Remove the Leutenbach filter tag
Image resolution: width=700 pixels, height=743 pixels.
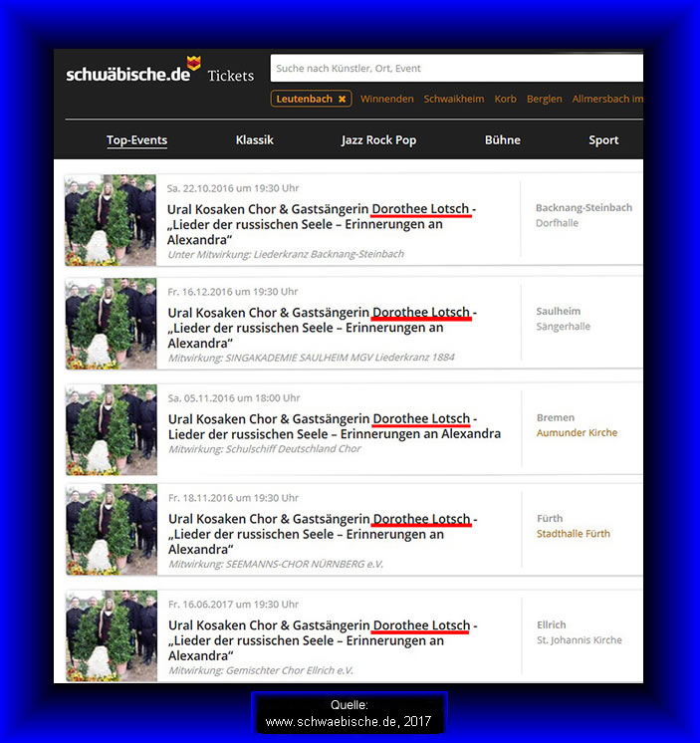pyautogui.click(x=342, y=99)
